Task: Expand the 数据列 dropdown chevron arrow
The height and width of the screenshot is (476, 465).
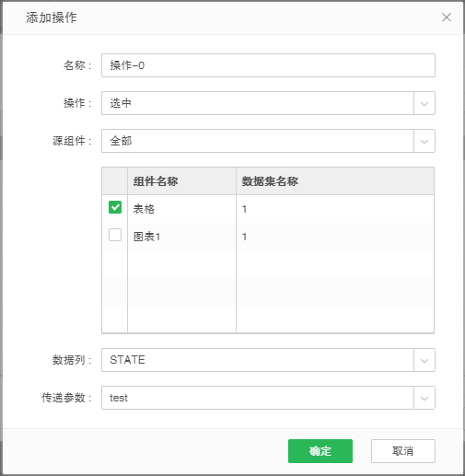Action: click(x=424, y=360)
